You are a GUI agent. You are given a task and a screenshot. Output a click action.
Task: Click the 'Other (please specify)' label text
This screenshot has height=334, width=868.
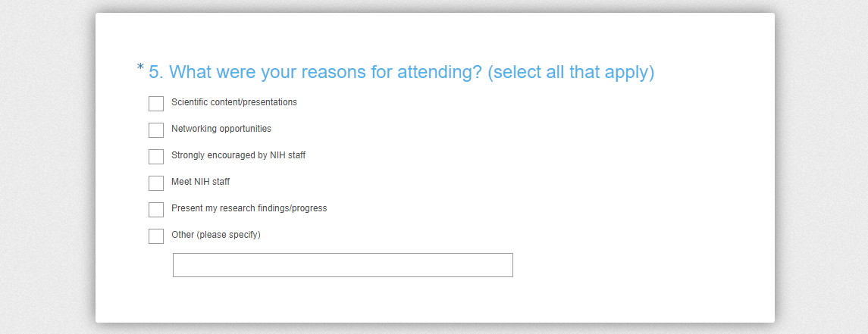click(x=215, y=235)
